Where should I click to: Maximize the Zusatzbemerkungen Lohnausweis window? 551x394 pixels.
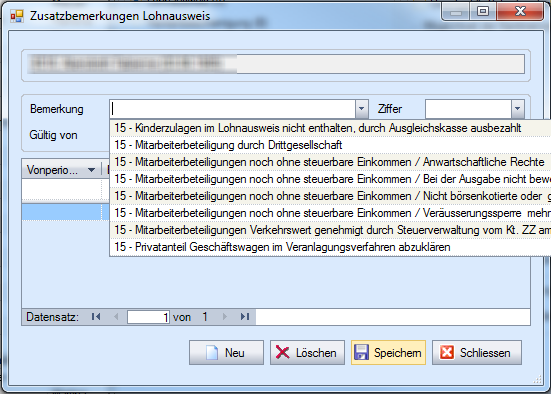483,12
